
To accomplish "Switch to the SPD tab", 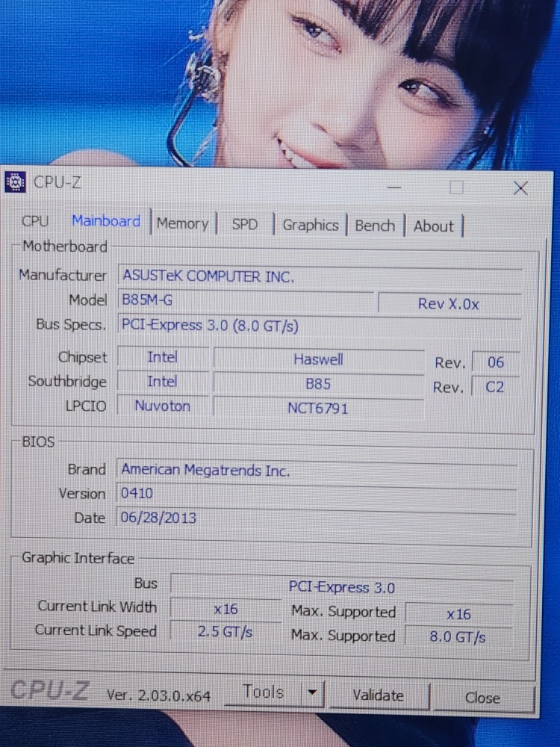I will click(245, 224).
